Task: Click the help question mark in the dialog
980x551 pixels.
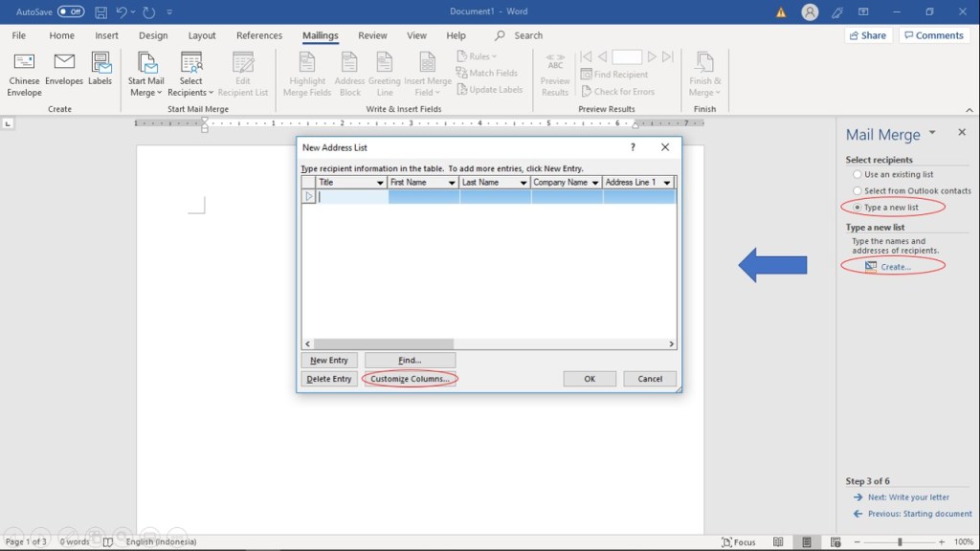Action: pyautogui.click(x=633, y=147)
